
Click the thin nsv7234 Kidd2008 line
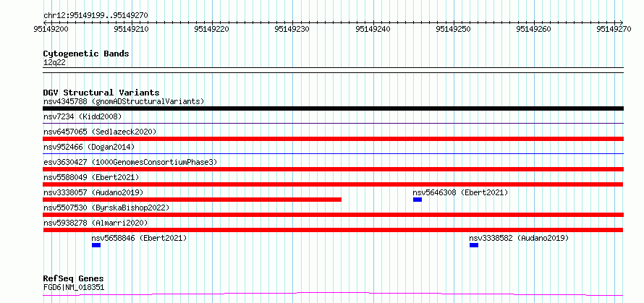(334, 123)
